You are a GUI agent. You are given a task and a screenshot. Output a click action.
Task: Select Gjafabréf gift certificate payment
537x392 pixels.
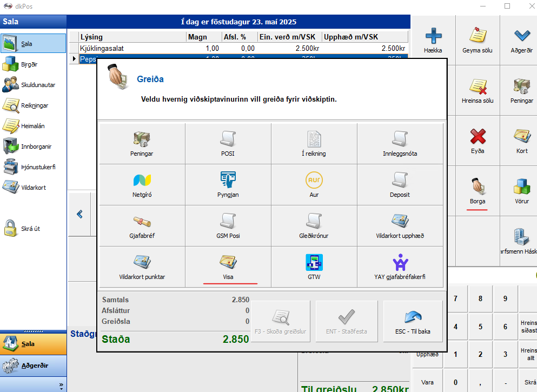[142, 226]
